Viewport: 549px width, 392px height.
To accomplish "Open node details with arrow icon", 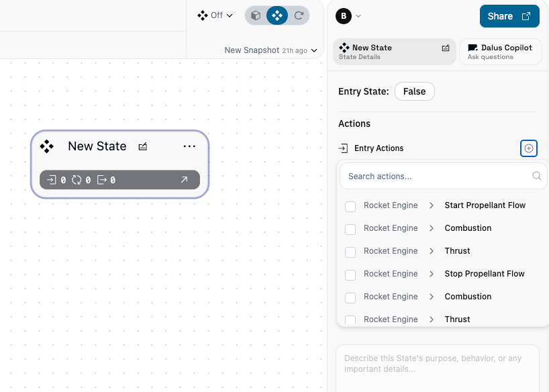I will tap(184, 180).
